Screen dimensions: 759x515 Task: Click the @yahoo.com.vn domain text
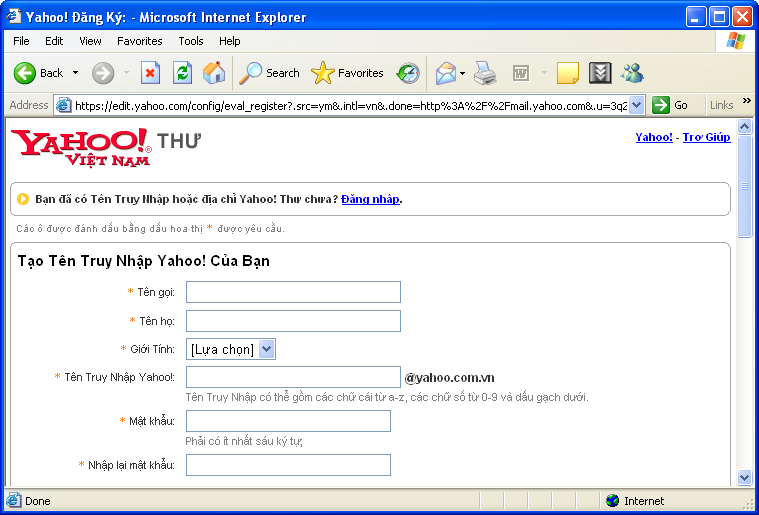click(x=450, y=378)
